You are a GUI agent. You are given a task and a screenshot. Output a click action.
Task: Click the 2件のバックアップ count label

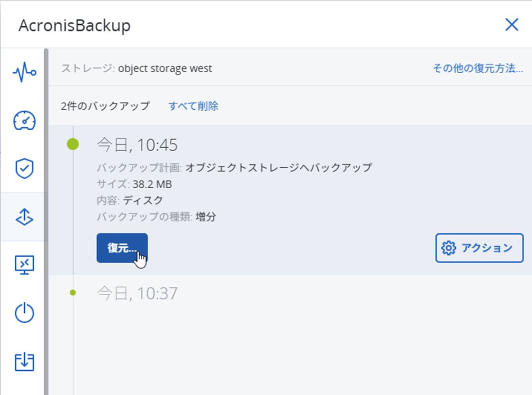click(x=105, y=106)
